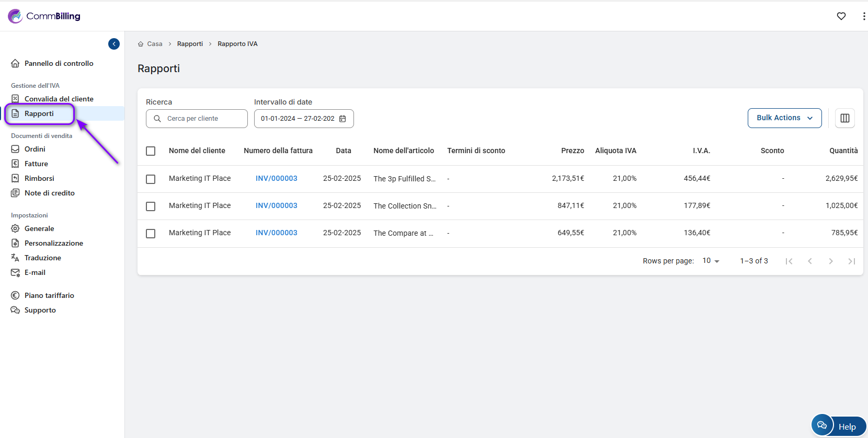The image size is (868, 438).
Task: Check the row for The 3p Fulfilled item
Action: (x=151, y=179)
